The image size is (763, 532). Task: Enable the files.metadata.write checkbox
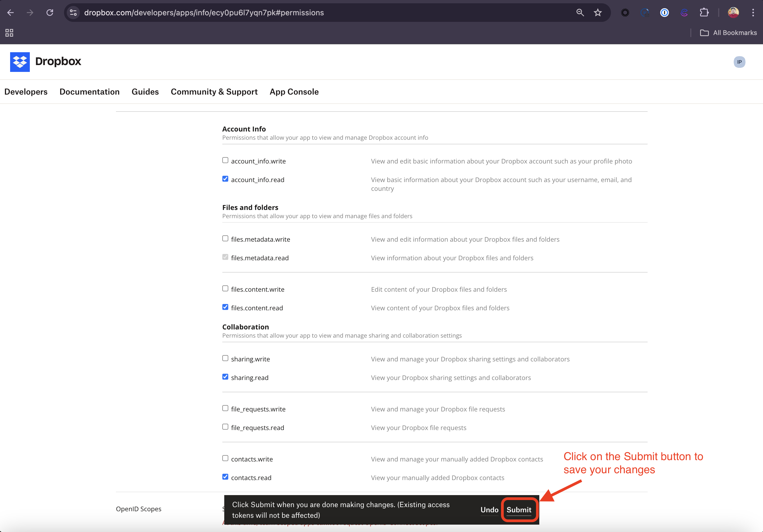[x=225, y=239]
